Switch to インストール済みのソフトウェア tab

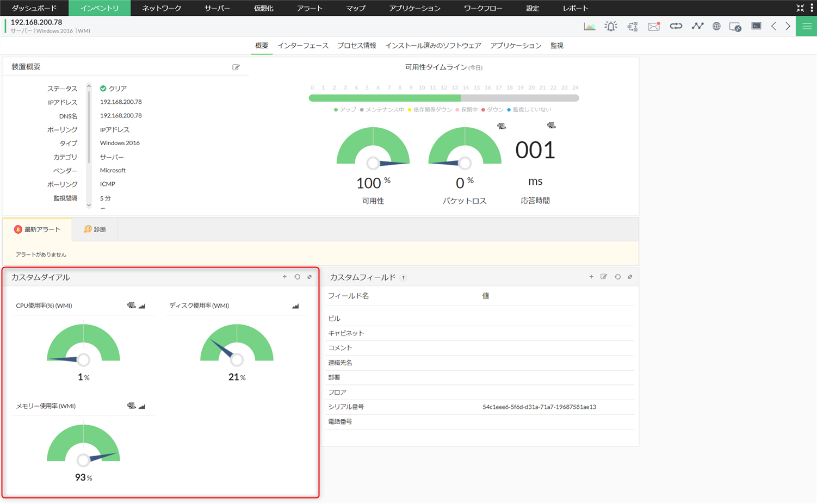click(x=433, y=46)
